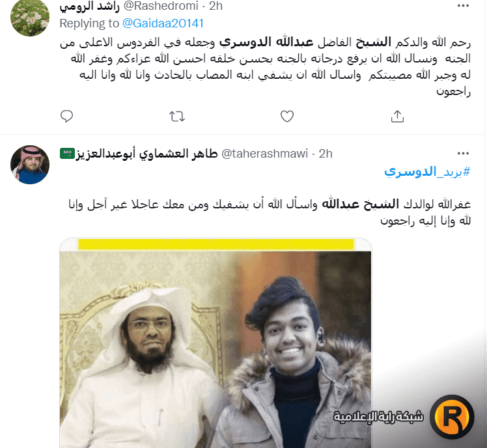Open display name طاهر العشماوي أبوعبدالعزيز
This screenshot has height=448, width=487.
[146, 154]
